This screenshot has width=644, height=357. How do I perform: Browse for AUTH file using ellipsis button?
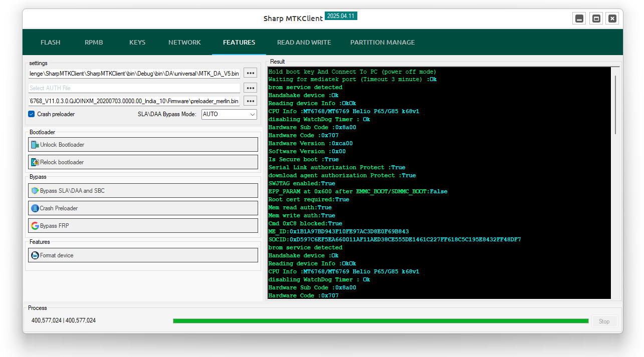coord(251,88)
